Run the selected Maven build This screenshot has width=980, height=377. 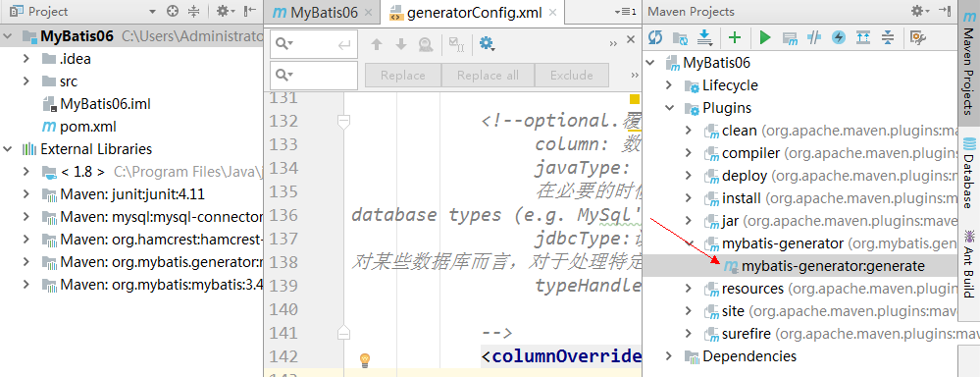pos(765,38)
